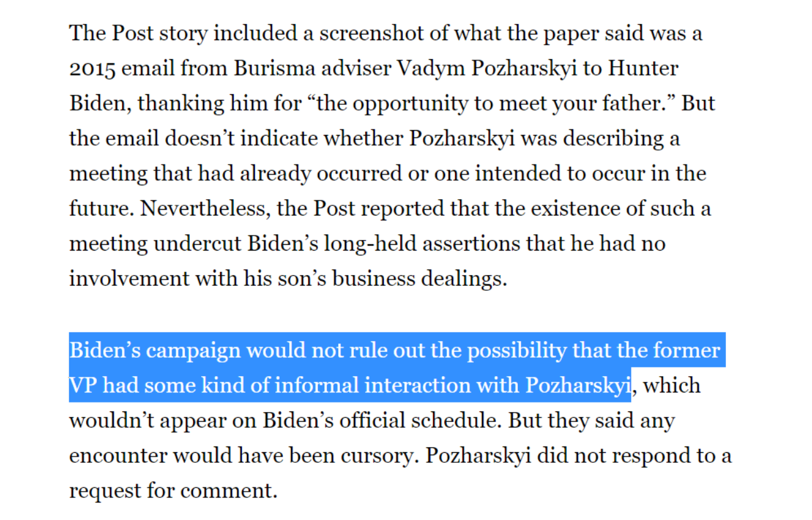Click the word "comment" at paragraph end
This screenshot has height=520, width=812.
click(x=236, y=490)
